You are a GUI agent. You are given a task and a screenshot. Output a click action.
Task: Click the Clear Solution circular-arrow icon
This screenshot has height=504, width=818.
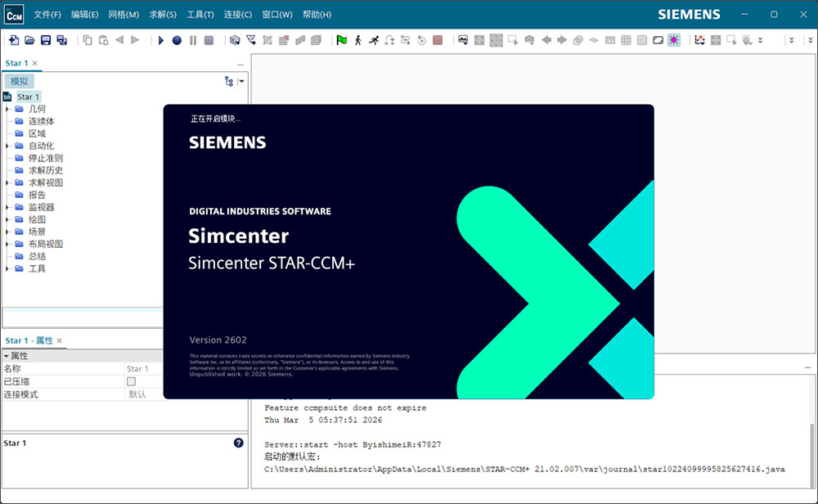pyautogui.click(x=421, y=40)
